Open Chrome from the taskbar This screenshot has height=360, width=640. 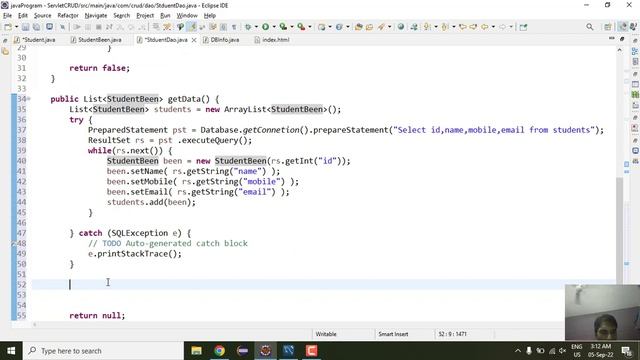pyautogui.click(x=220, y=351)
